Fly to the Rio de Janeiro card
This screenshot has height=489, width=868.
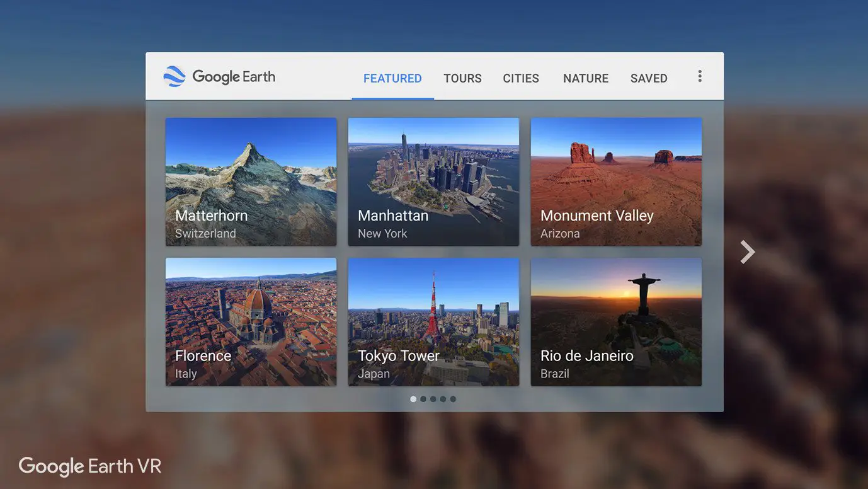click(616, 322)
